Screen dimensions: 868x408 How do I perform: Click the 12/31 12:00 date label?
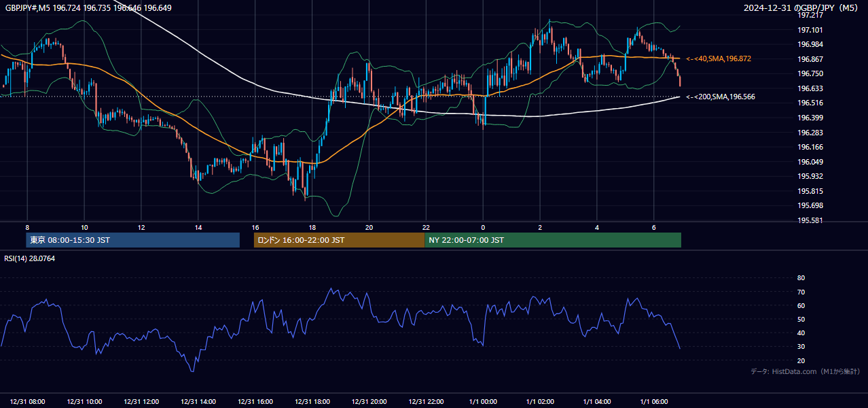pyautogui.click(x=141, y=402)
